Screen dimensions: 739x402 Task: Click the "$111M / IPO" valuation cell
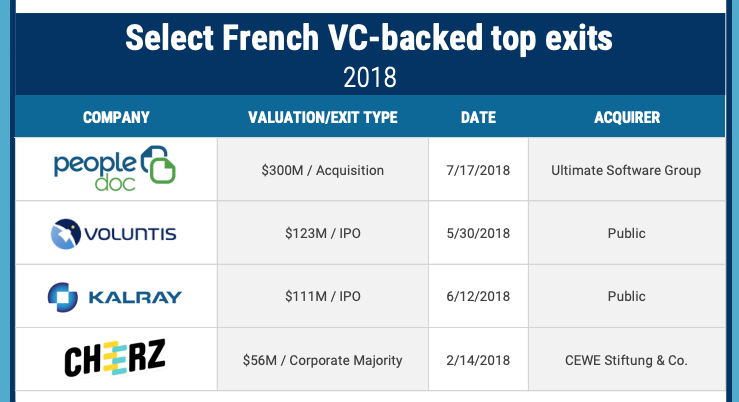click(322, 296)
